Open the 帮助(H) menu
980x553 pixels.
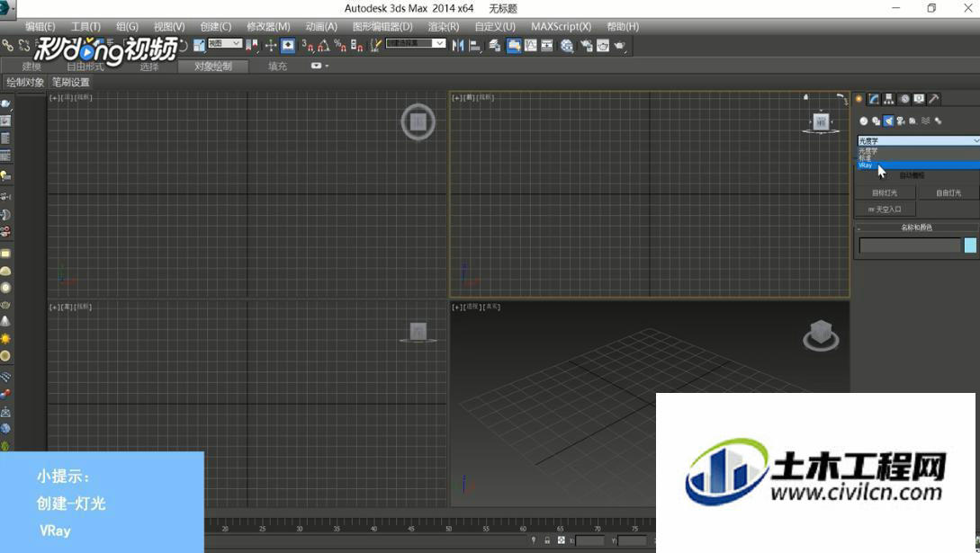pyautogui.click(x=623, y=26)
